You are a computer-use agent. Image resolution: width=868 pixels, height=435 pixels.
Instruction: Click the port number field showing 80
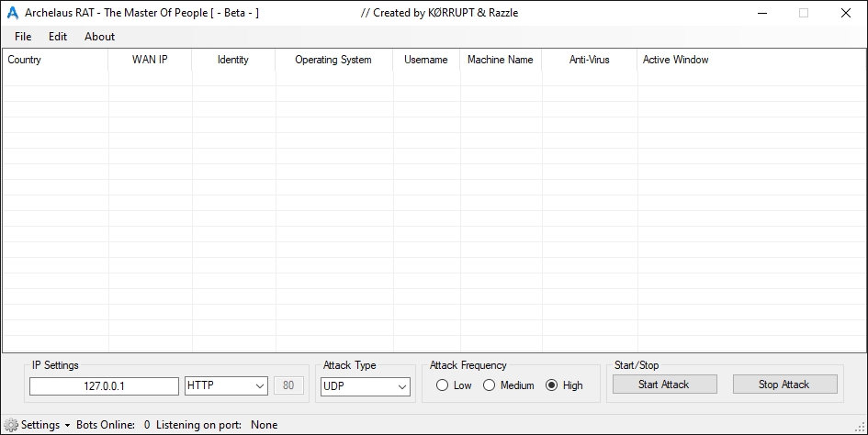(x=288, y=386)
